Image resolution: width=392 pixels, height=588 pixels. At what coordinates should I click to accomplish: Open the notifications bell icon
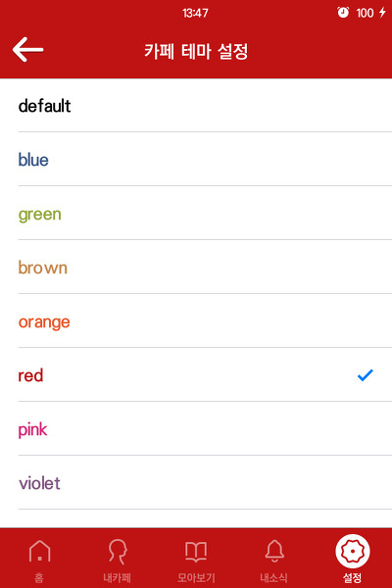click(x=274, y=551)
